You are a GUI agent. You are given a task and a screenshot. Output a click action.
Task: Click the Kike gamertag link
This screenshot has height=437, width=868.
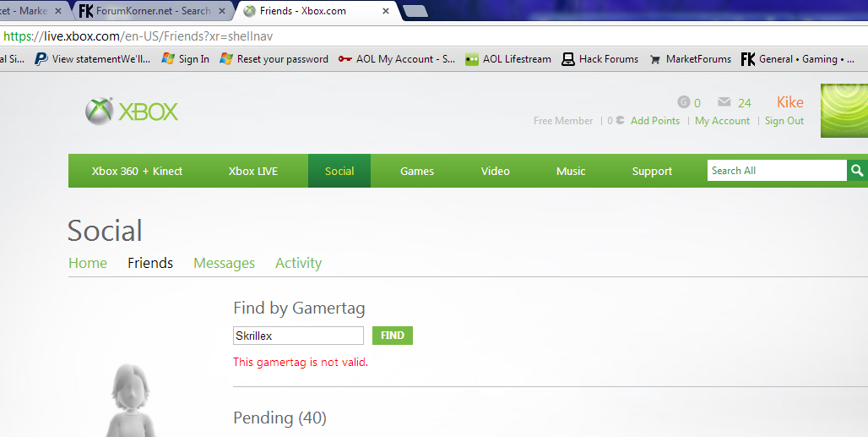(x=790, y=102)
